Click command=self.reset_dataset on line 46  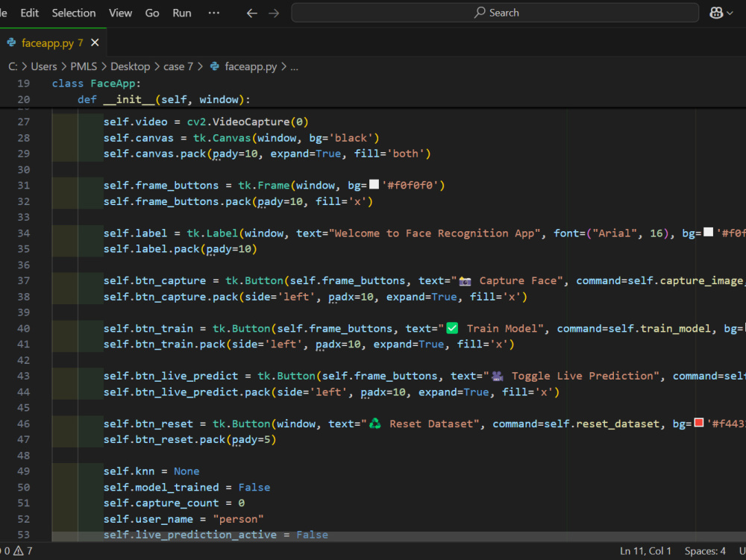pos(576,424)
